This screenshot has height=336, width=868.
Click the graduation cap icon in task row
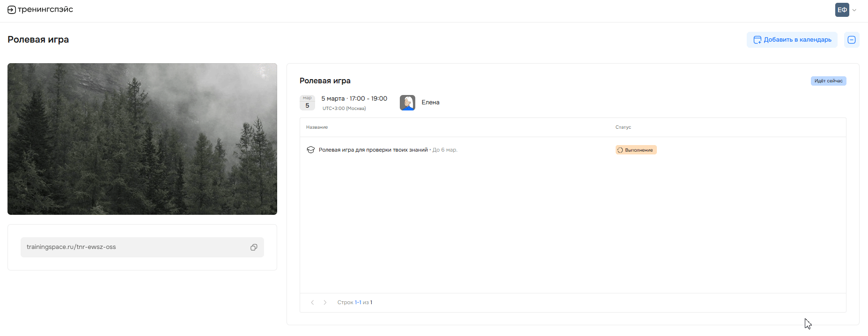point(310,150)
